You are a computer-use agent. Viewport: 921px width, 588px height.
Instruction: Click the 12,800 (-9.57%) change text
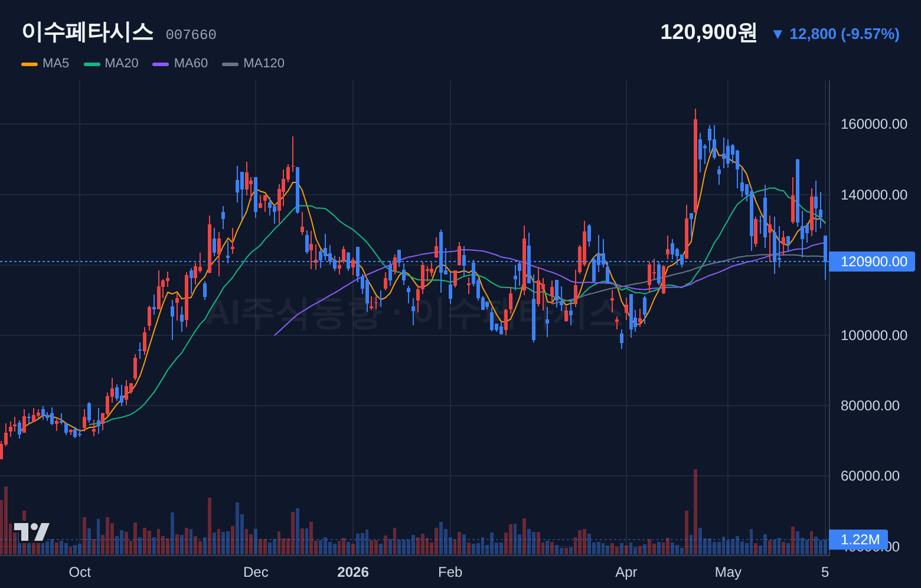(844, 34)
